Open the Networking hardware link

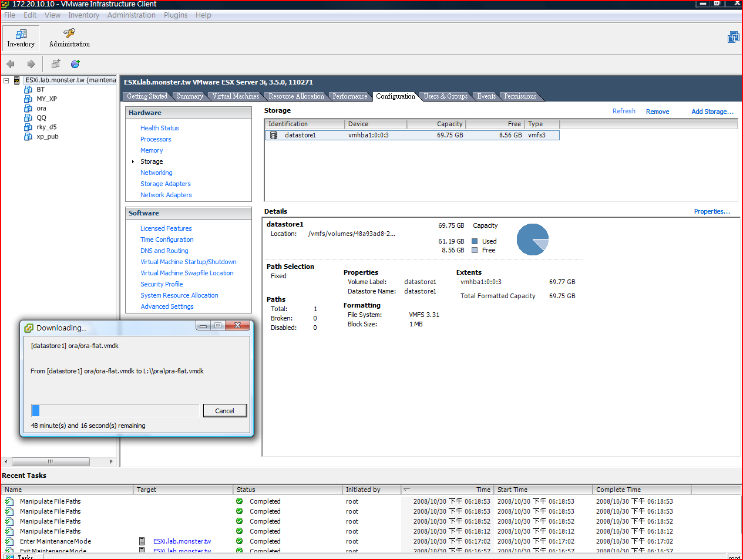156,173
